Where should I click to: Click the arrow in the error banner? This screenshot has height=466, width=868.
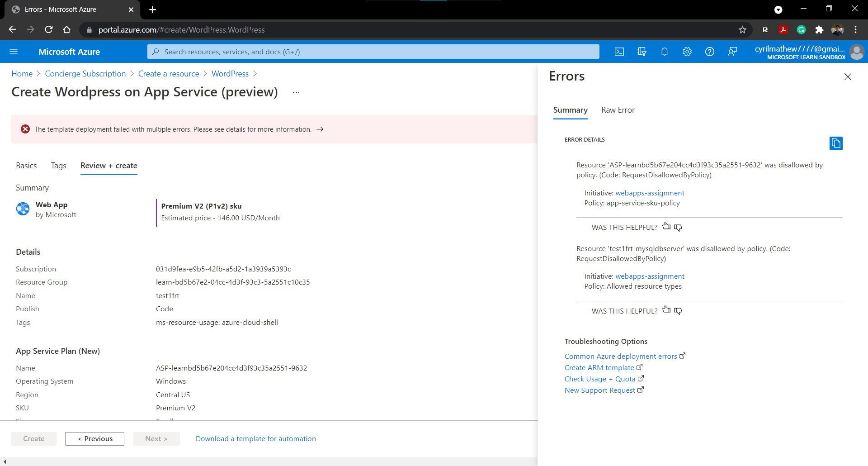(320, 129)
